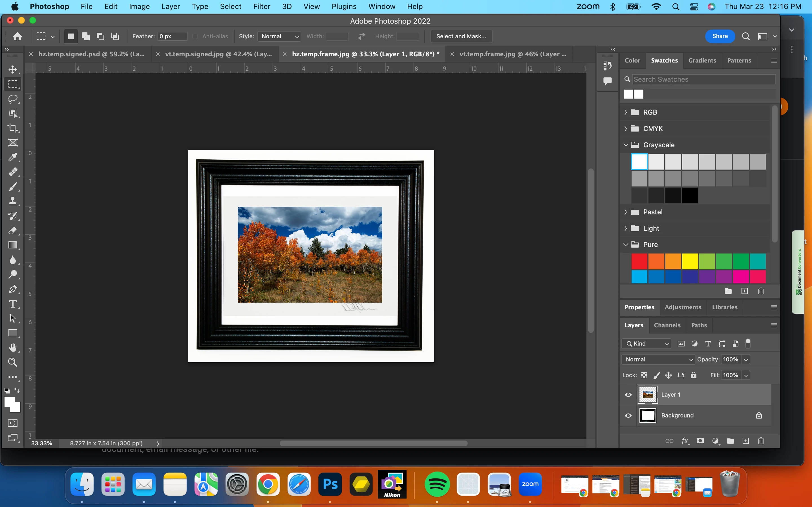Click the blue Share button

click(x=720, y=36)
